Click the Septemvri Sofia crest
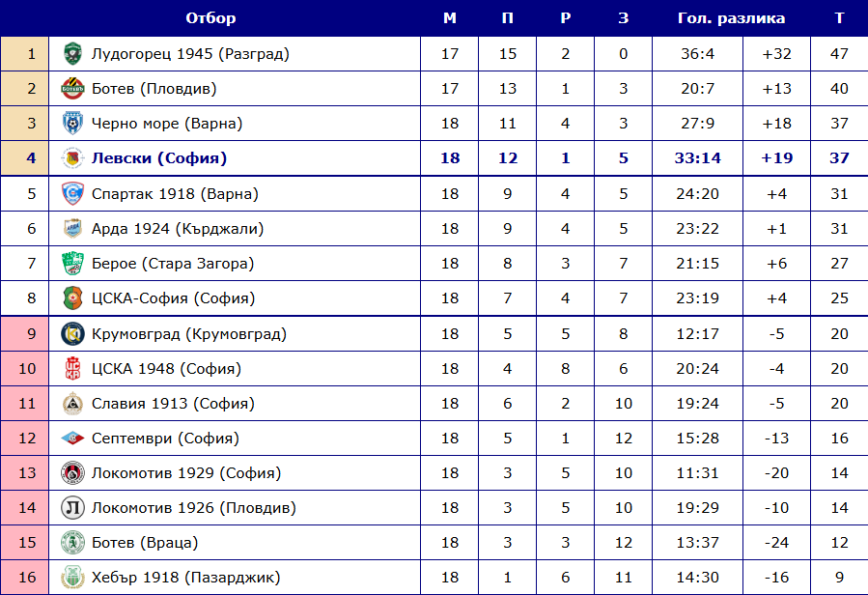Screen dimensions: 868x595 72,439
